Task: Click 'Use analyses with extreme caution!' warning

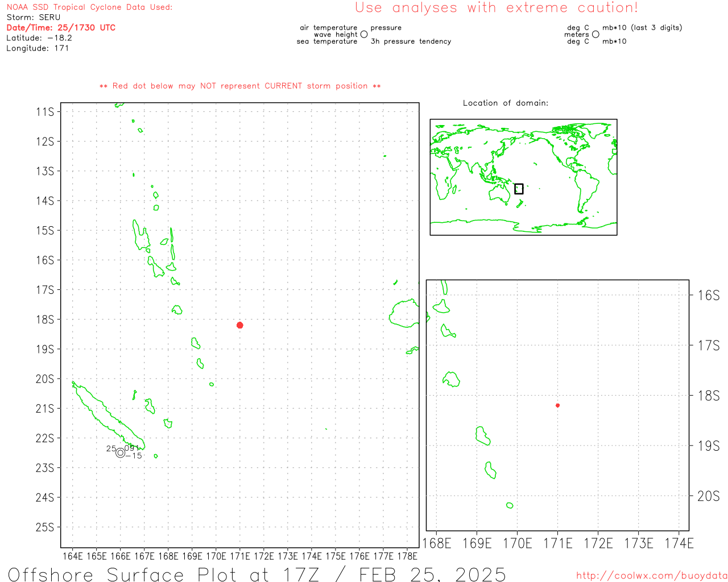Action: pos(497,8)
